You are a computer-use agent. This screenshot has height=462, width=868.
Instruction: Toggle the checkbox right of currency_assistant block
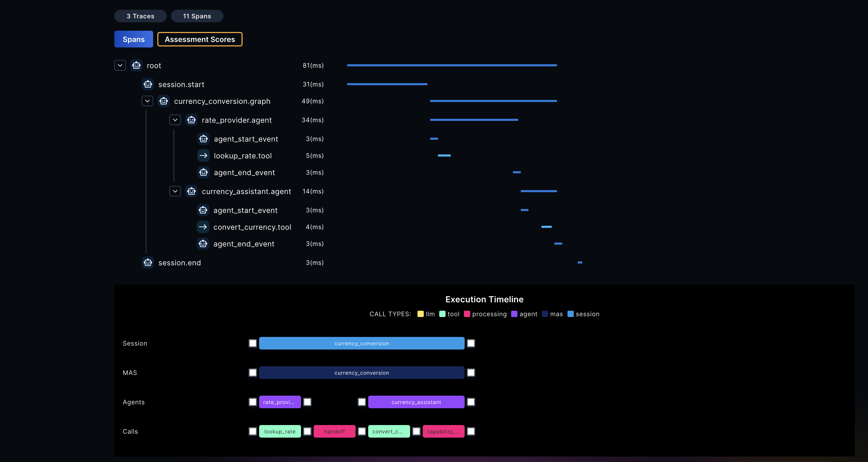[x=471, y=402]
